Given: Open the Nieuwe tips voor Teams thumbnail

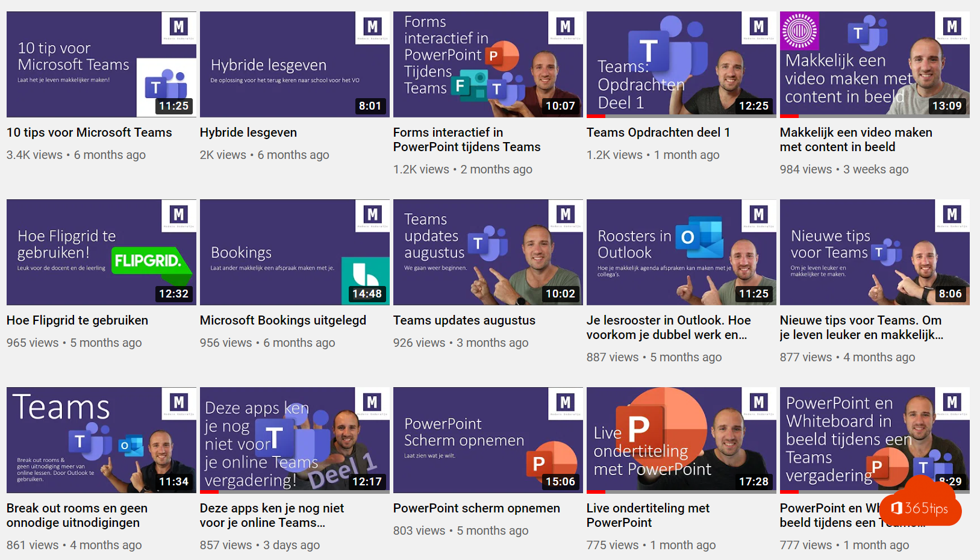Looking at the screenshot, I should tap(875, 252).
